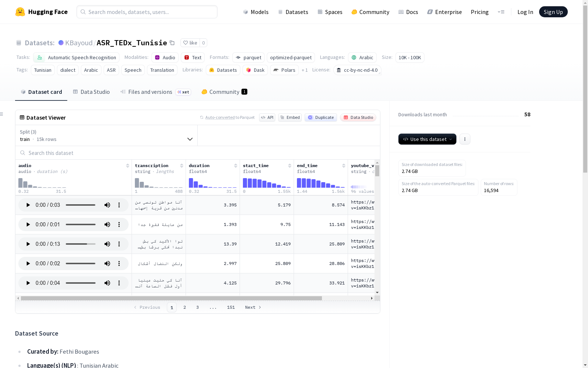Expand the Split train dropdown
This screenshot has width=588, height=368.
pos(106,135)
